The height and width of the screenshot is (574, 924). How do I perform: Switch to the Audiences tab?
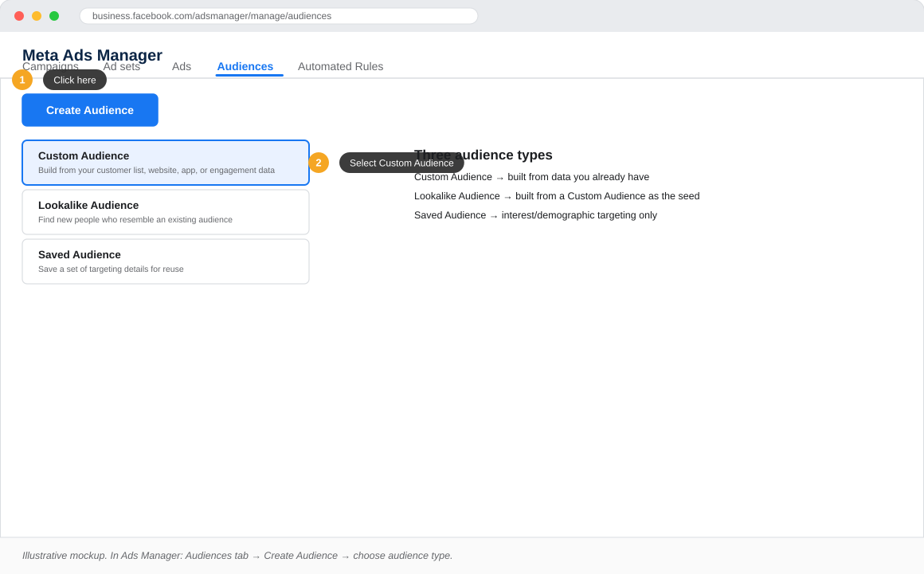[x=245, y=67]
